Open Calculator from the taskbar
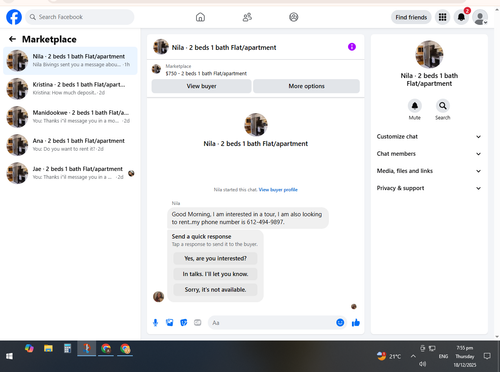500x372 pixels. (68, 349)
